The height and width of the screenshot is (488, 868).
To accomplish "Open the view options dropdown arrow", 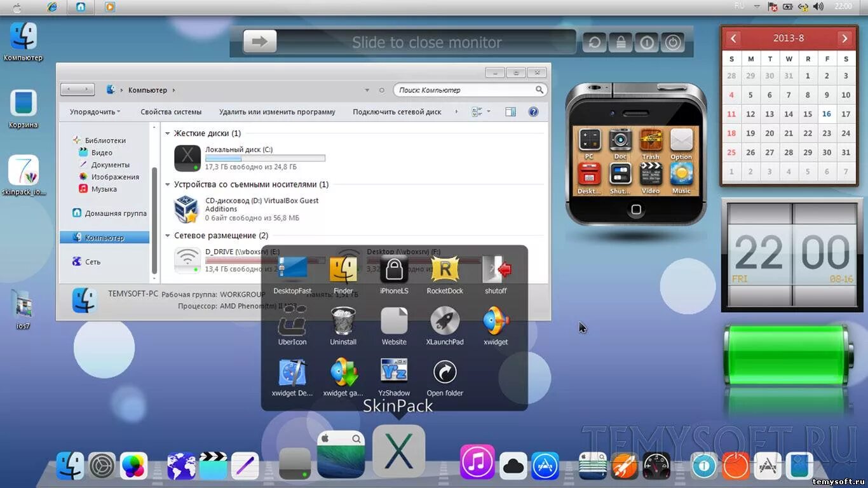I will click(489, 112).
